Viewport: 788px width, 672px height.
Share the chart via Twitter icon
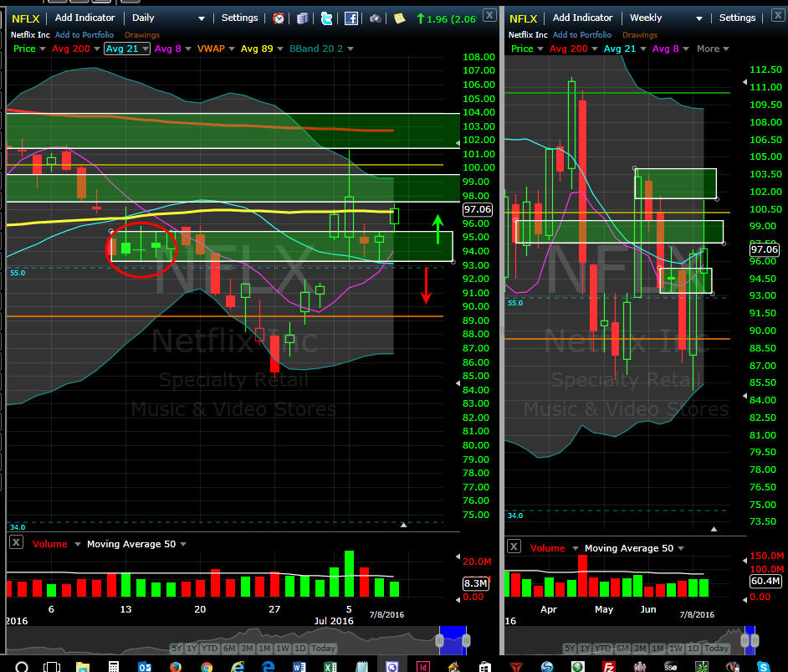coord(326,18)
